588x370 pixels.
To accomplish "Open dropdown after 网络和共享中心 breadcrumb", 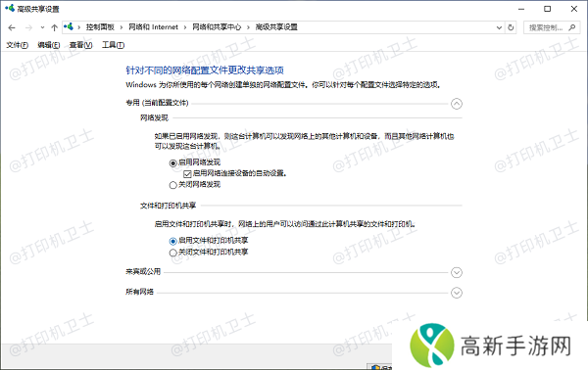I will click(248, 27).
